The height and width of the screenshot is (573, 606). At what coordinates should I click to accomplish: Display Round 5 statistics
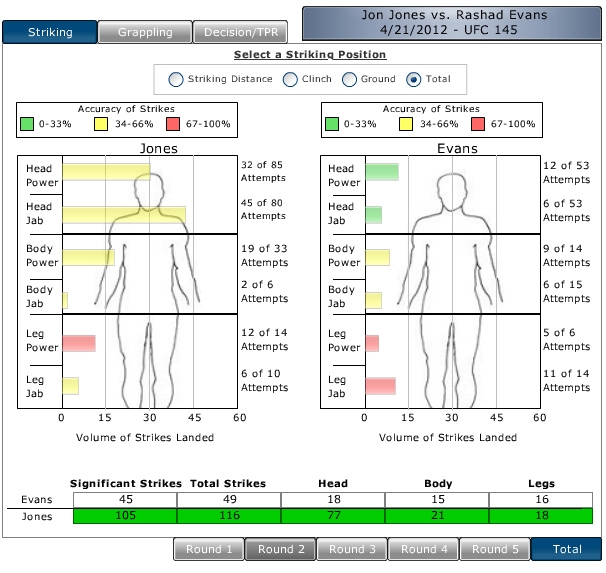pyautogui.click(x=494, y=549)
